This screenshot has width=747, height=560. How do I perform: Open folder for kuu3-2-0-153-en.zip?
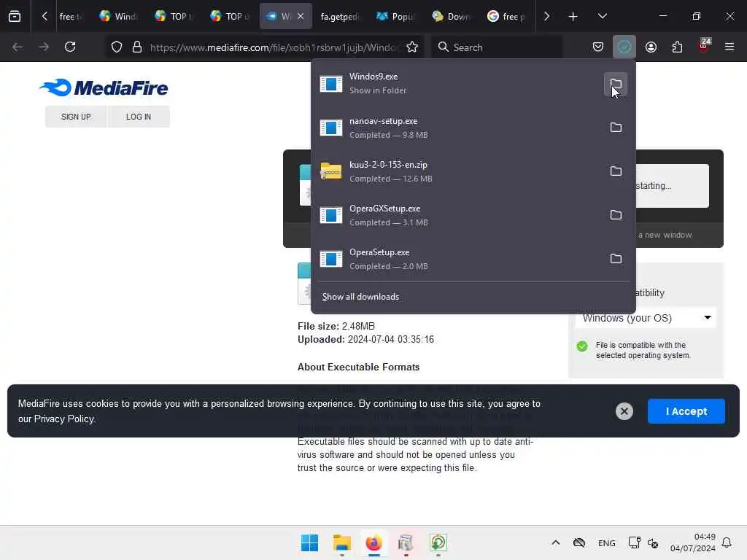click(x=616, y=171)
